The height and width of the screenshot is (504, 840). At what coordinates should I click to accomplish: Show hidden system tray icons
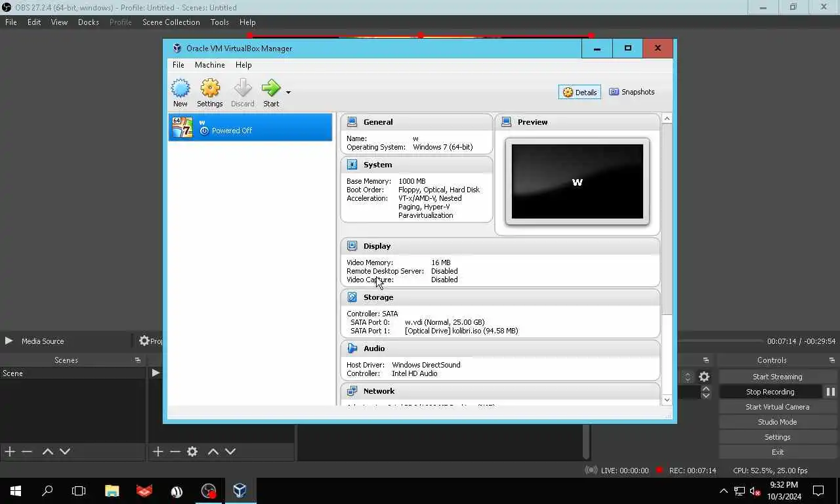click(x=724, y=491)
